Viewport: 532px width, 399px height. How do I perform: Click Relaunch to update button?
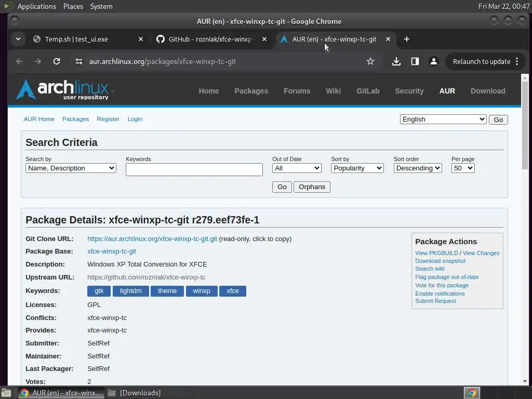[x=482, y=61]
